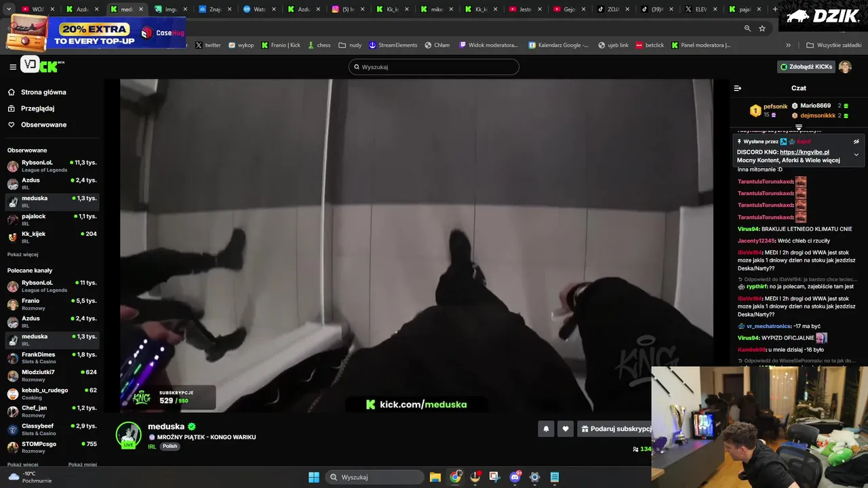
Task: Open the weather widget Pochmurnie
Action: click(30, 477)
